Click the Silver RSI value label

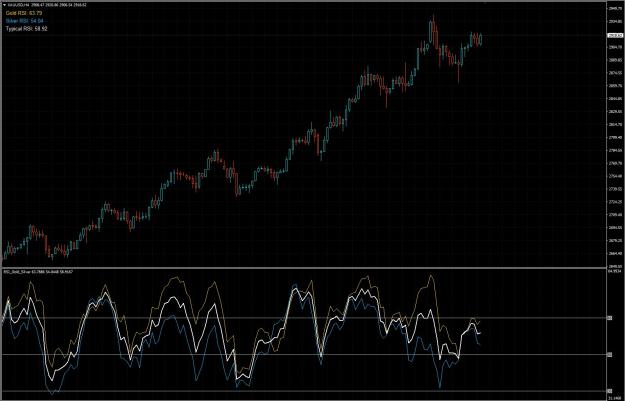24,21
